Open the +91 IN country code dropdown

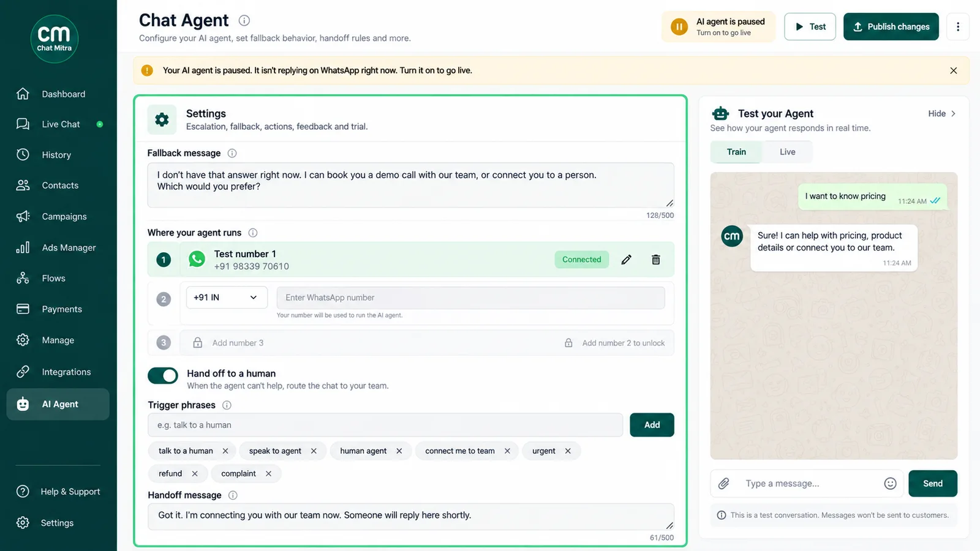[227, 298]
